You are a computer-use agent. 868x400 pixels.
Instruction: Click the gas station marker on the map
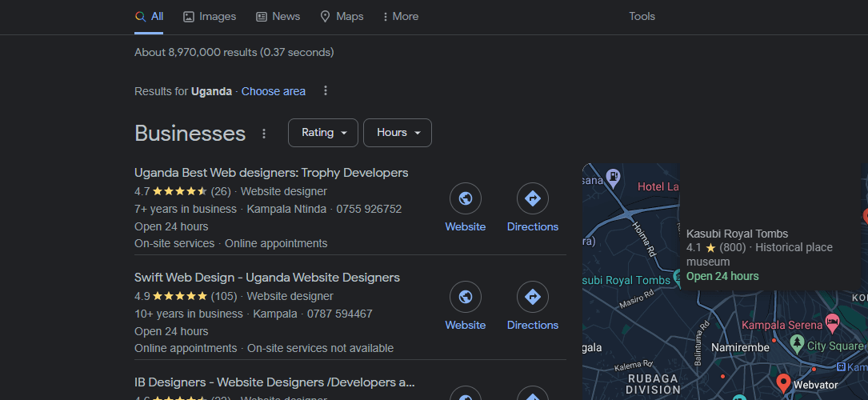(614, 178)
